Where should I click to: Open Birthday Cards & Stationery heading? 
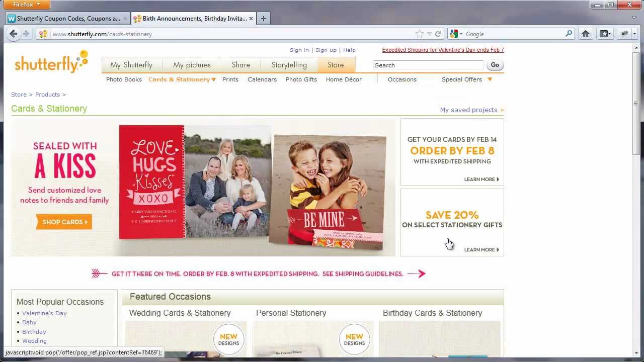coord(432,313)
